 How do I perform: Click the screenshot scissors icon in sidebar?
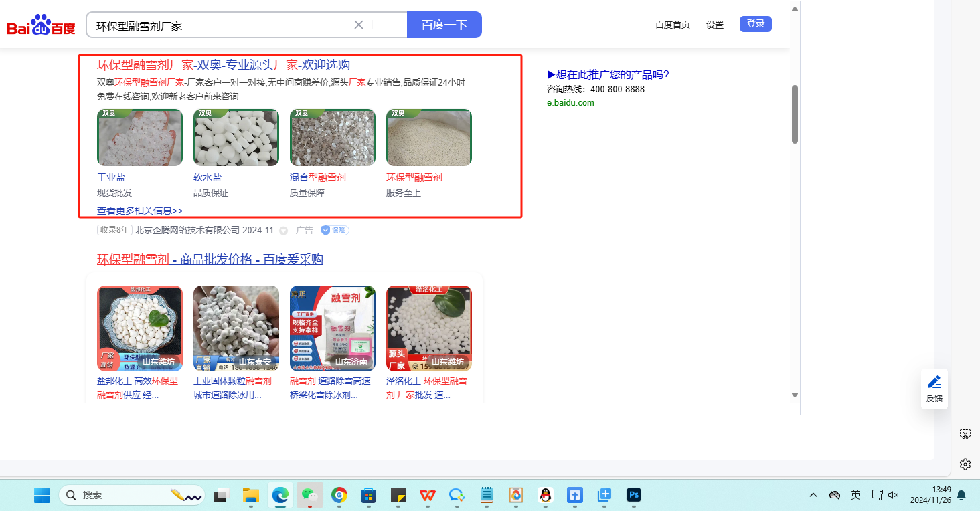click(x=965, y=434)
